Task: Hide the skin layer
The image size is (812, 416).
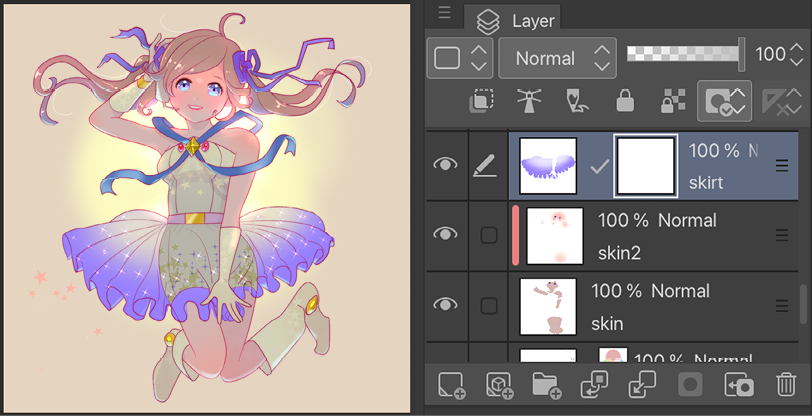Action: (x=445, y=304)
